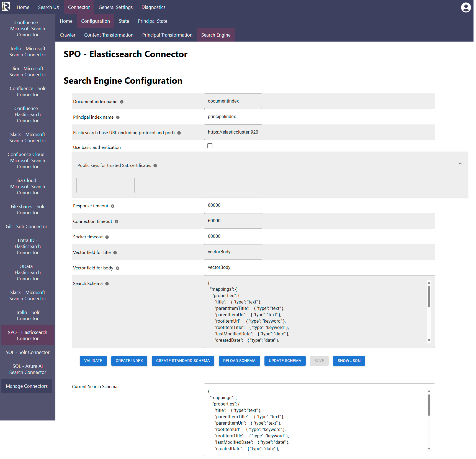Click the Principal index name field
The height and width of the screenshot is (459, 476).
[233, 117]
